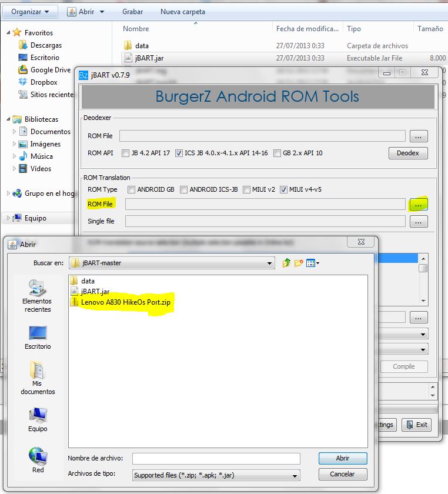Screen dimensions: 448x494
Task: Click Single file text field
Action: [x=265, y=221]
